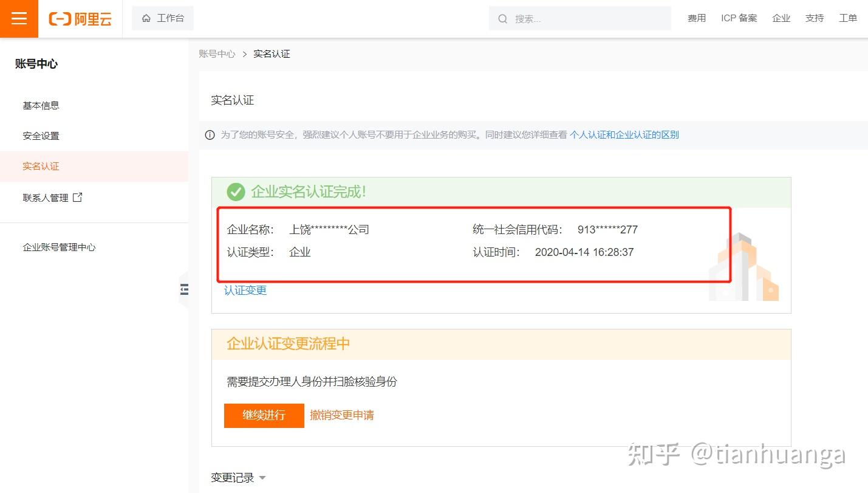
Task: Click the 撤销变更申请 link
Action: coord(341,415)
